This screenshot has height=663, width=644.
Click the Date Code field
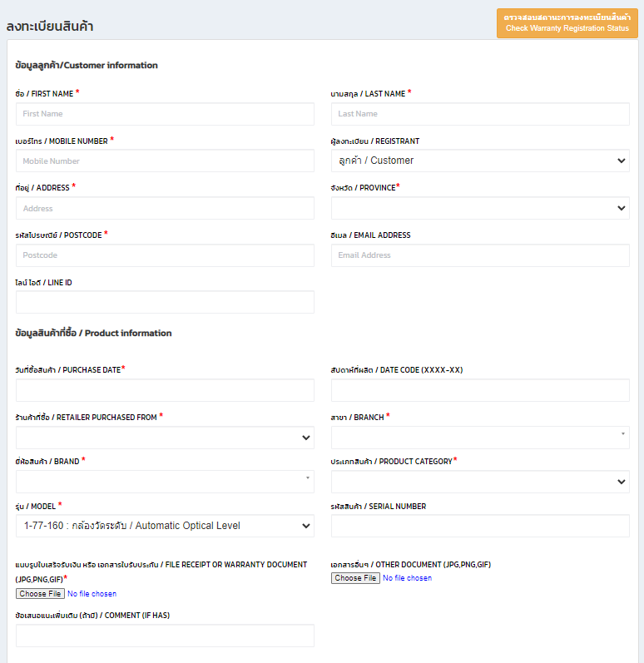(x=480, y=390)
